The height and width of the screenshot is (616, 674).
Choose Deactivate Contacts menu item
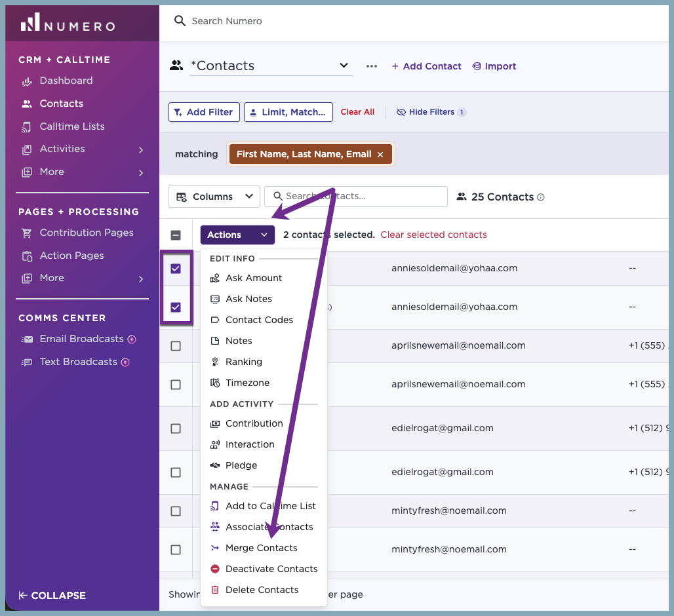pos(264,569)
